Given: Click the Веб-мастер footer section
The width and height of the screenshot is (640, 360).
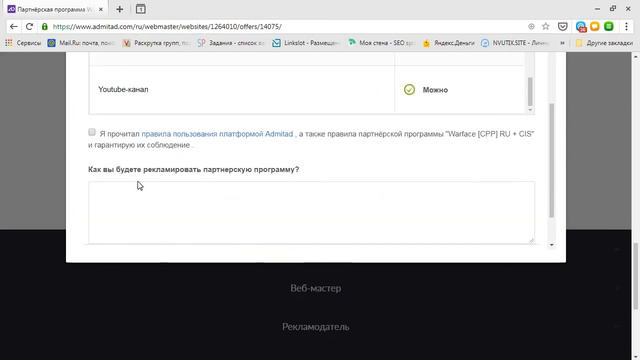Looking at the screenshot, I should pyautogui.click(x=316, y=288).
